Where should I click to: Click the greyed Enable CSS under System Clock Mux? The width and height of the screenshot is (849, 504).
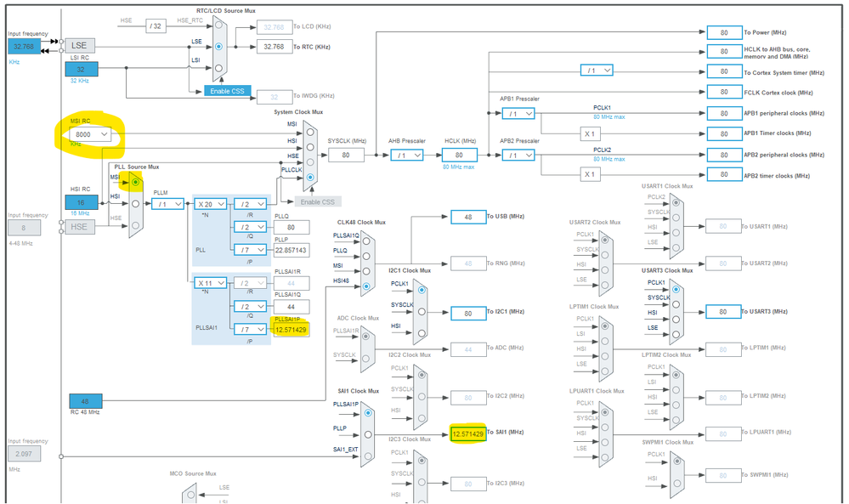(x=318, y=201)
